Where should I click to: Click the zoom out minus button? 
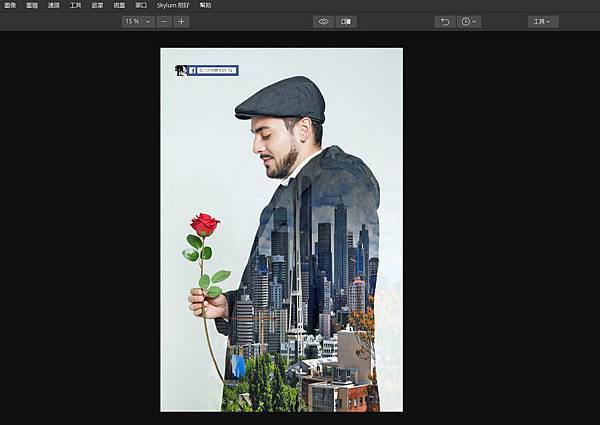pyautogui.click(x=164, y=21)
